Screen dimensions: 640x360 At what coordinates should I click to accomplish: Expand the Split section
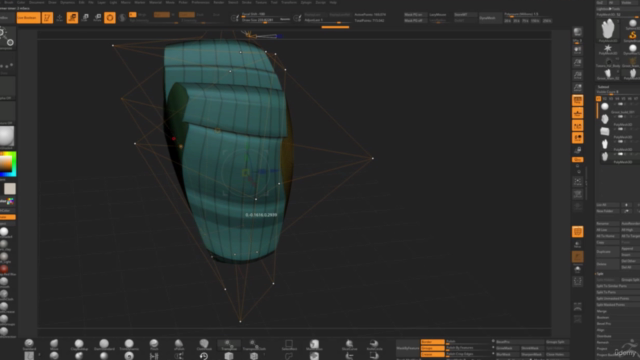[x=600, y=274]
